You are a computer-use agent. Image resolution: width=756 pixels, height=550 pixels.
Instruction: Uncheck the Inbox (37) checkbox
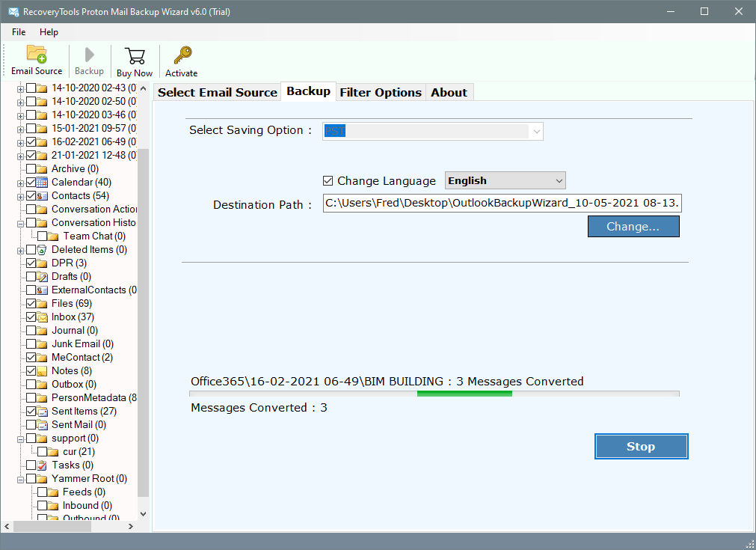[x=31, y=317]
